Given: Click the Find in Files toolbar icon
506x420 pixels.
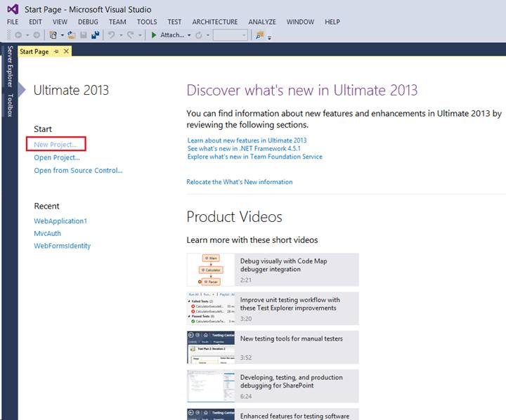Looking at the screenshot, I should (x=259, y=35).
